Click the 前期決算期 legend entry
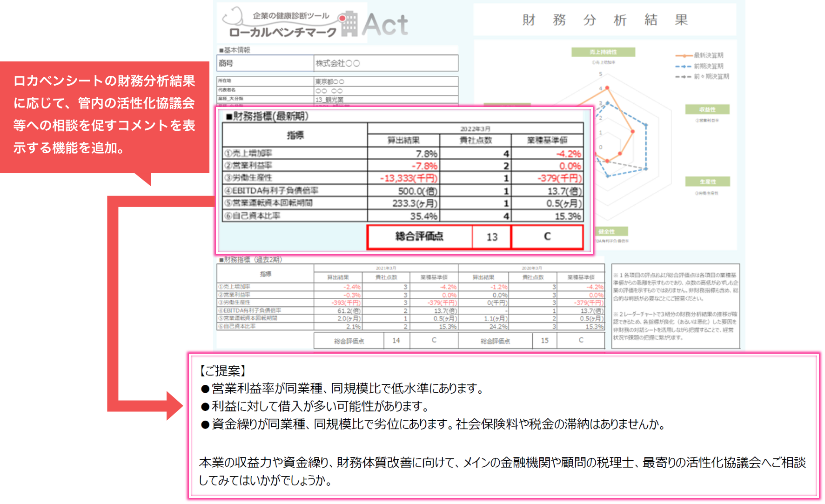 700,66
